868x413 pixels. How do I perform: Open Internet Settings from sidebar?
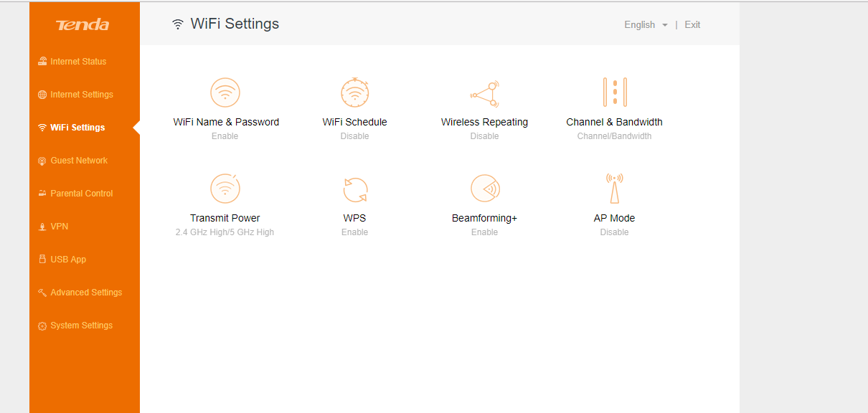[x=82, y=95]
